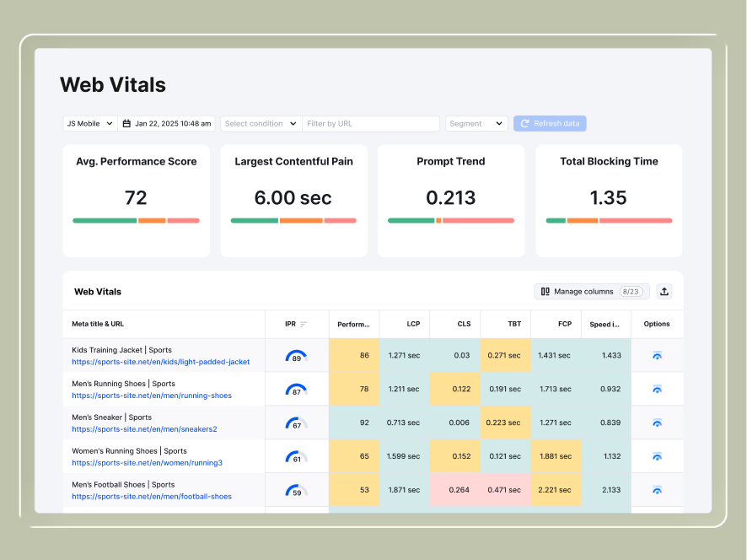The image size is (747, 560).
Task: Open the Segment dropdown
Action: (476, 123)
